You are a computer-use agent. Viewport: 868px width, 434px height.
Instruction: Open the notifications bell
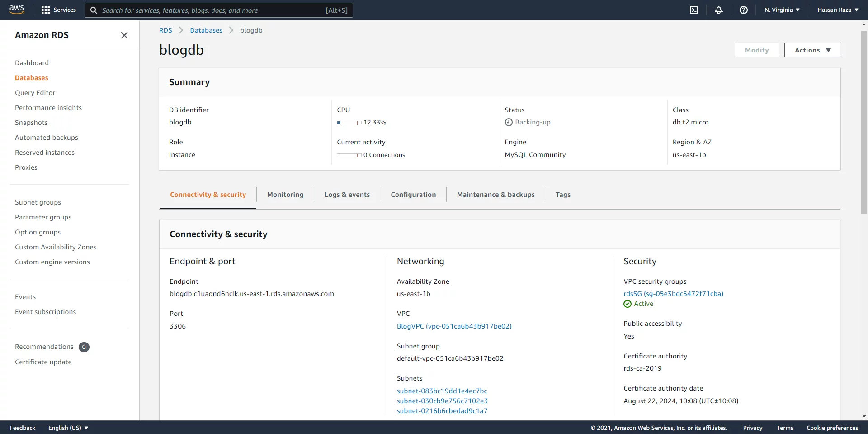(x=719, y=10)
